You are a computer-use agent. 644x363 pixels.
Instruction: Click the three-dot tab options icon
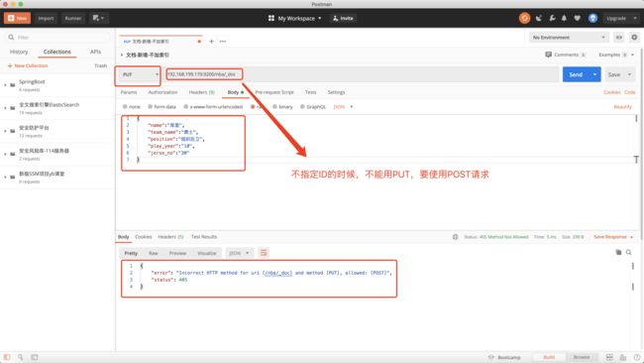pos(223,41)
